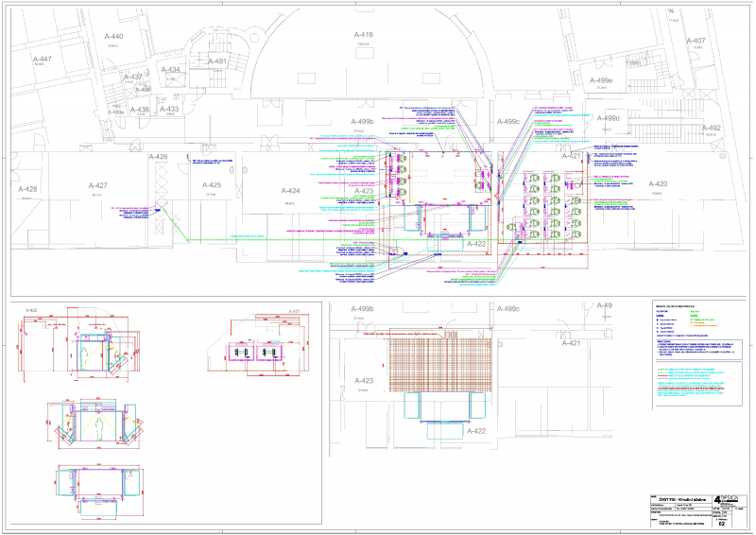Image resolution: width=756 pixels, height=535 pixels.
Task: Select the A-434 room label
Action: pyautogui.click(x=171, y=70)
